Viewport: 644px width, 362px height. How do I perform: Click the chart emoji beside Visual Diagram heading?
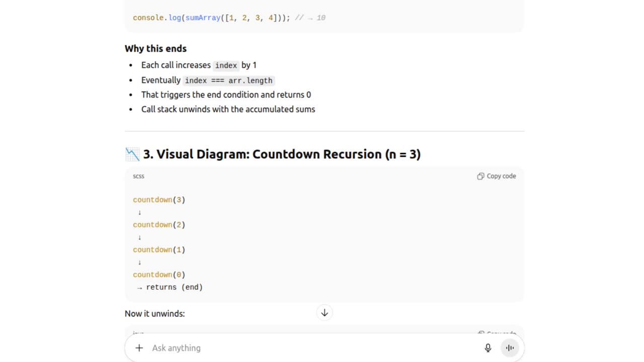tap(132, 154)
